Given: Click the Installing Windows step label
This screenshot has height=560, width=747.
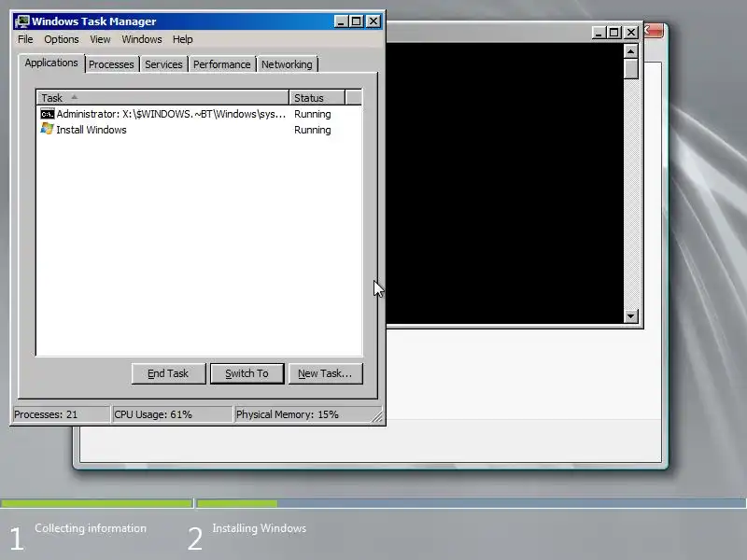Looking at the screenshot, I should (x=260, y=528).
